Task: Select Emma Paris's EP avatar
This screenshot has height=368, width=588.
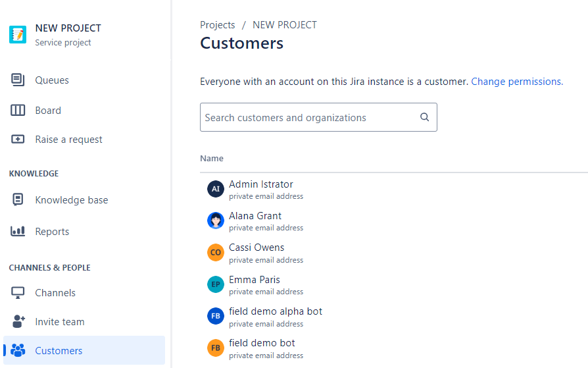Action: coord(216,284)
